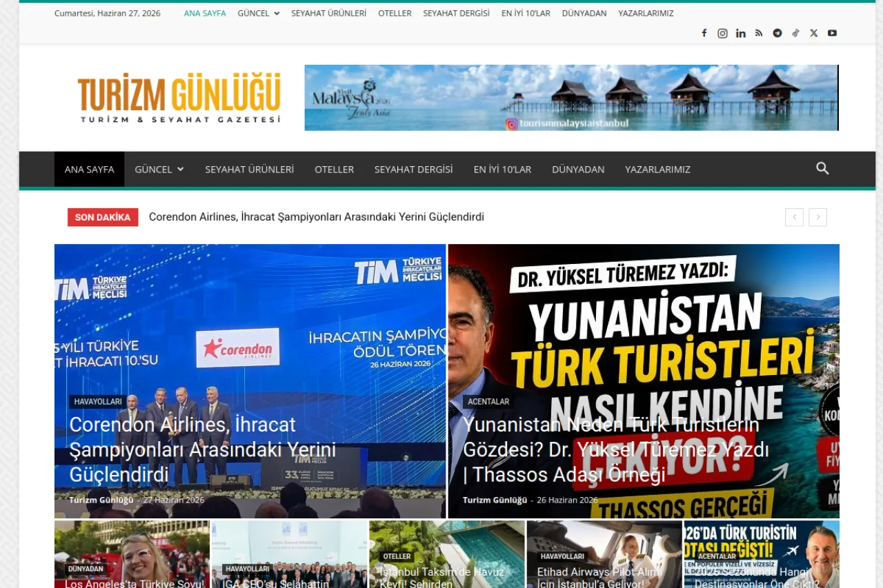
Task: Click the date Cumartesi, Haziran 27, 2026
Action: coord(108,13)
